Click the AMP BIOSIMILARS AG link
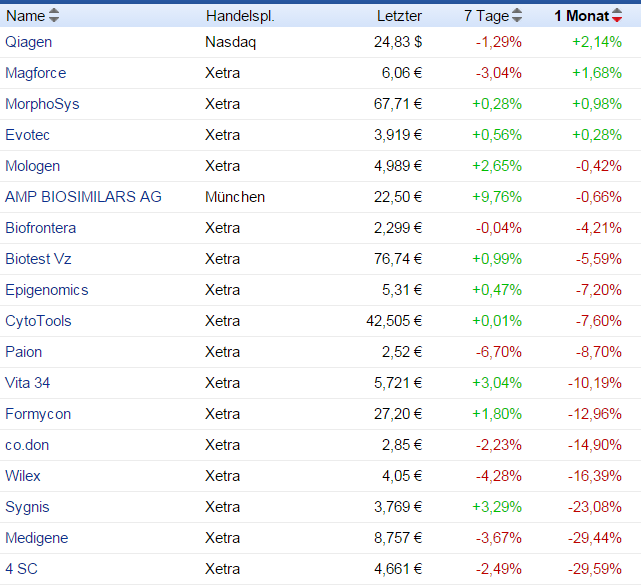Image resolution: width=641 pixels, height=588 pixels. click(83, 197)
